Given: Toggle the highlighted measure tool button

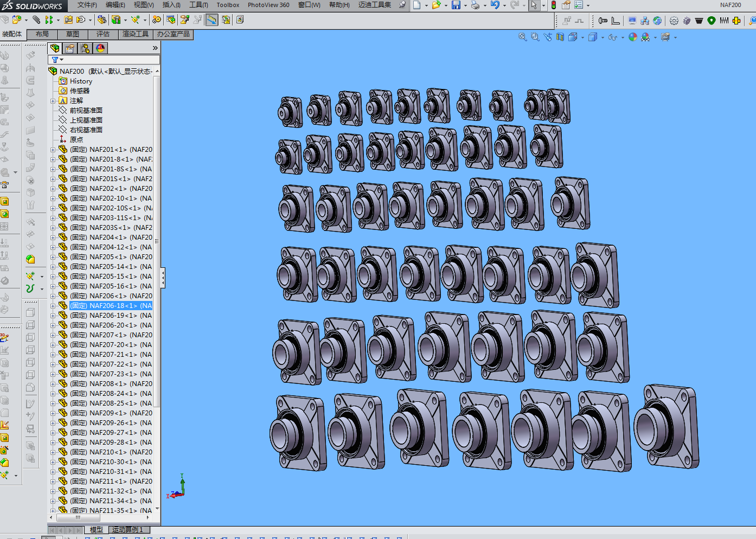Looking at the screenshot, I should (x=212, y=20).
